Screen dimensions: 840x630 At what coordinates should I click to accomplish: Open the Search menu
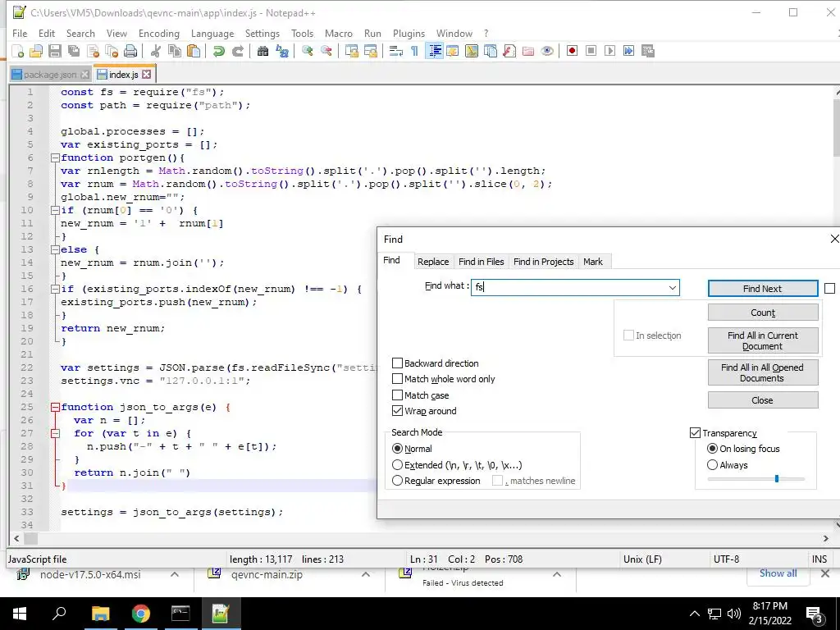tap(80, 33)
